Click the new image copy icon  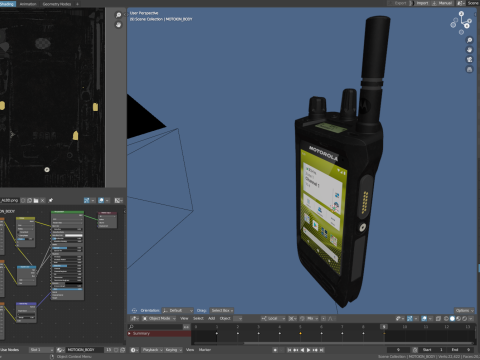(29, 200)
